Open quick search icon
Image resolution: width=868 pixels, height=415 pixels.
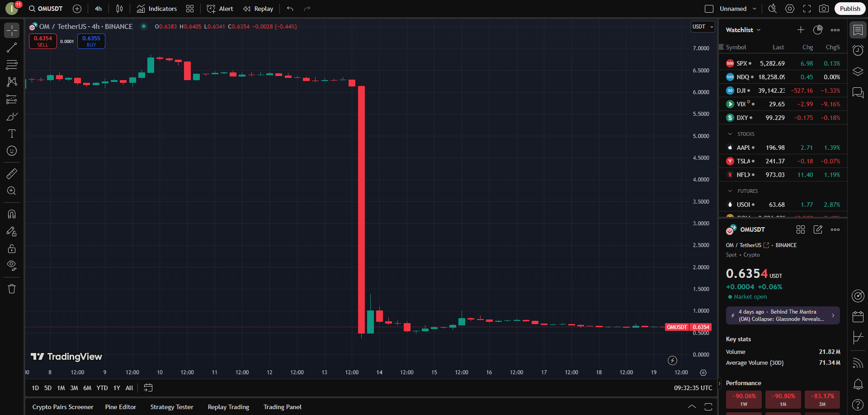pos(773,9)
